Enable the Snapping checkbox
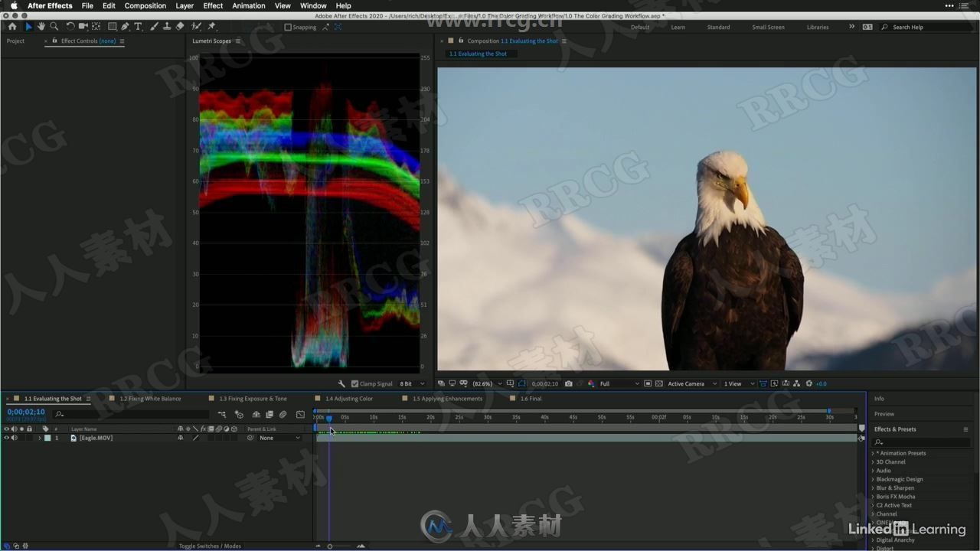980x551 pixels. coord(288,27)
